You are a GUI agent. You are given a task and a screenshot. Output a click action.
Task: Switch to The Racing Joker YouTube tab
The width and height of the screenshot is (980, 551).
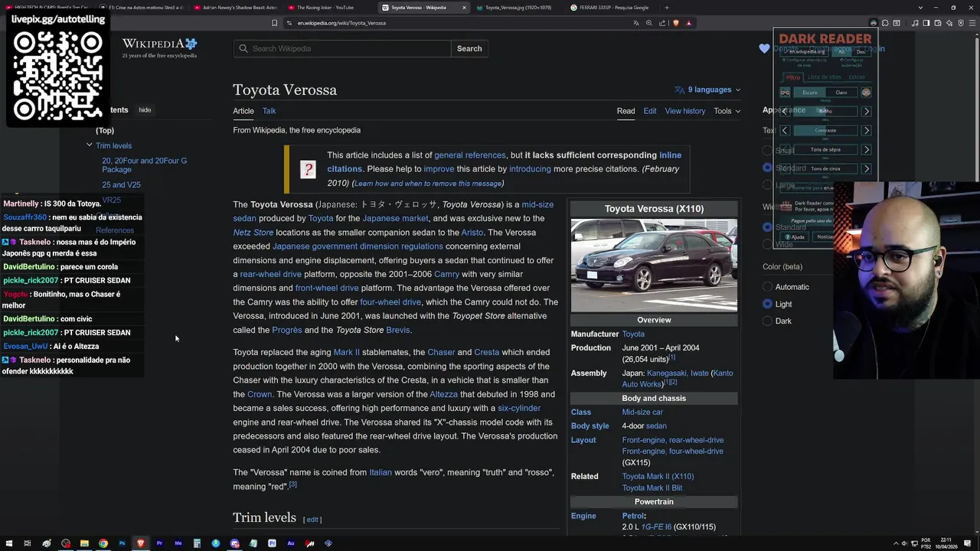point(329,8)
